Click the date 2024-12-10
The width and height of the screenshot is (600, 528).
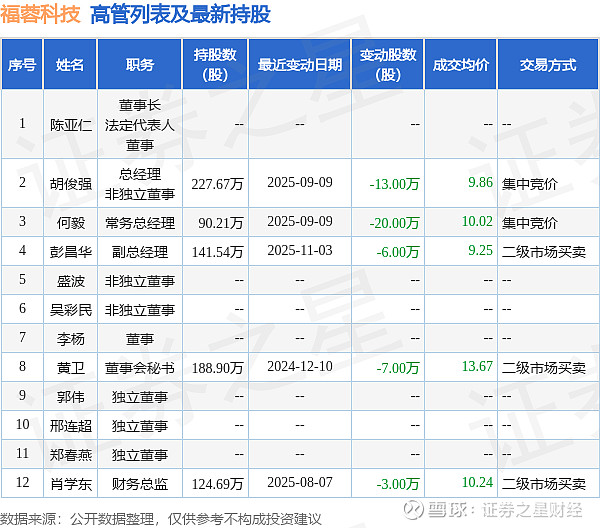300,366
